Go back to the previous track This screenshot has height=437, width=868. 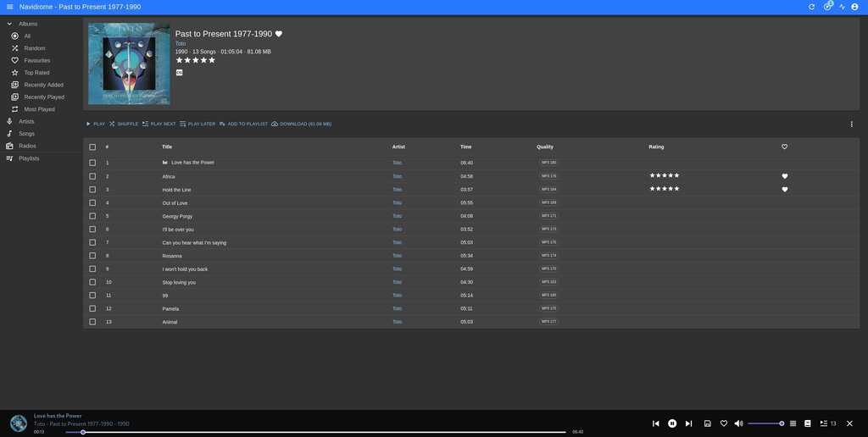pos(655,423)
